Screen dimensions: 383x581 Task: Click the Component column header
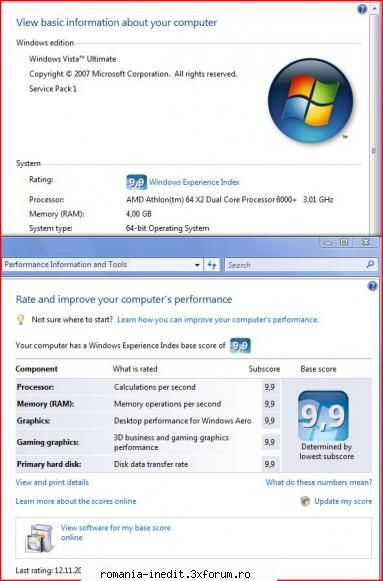(36, 369)
